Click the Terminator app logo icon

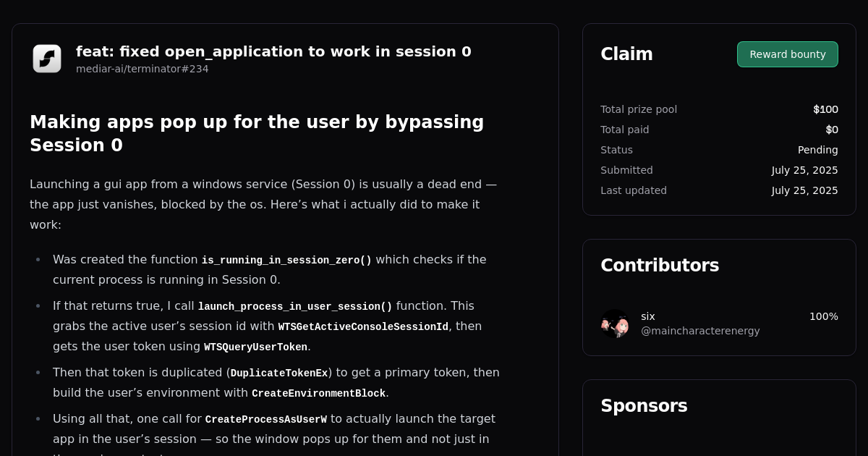click(x=46, y=58)
